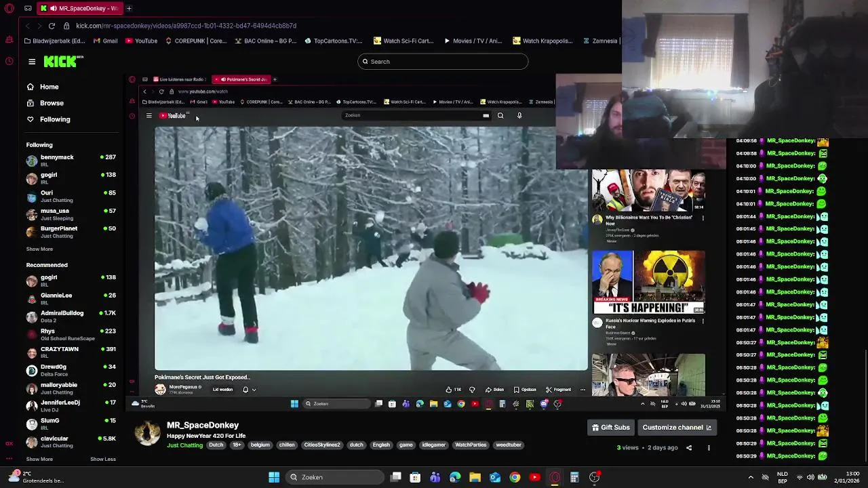Open the BAC Online bookmark
Image resolution: width=868 pixels, height=488 pixels.
point(265,41)
